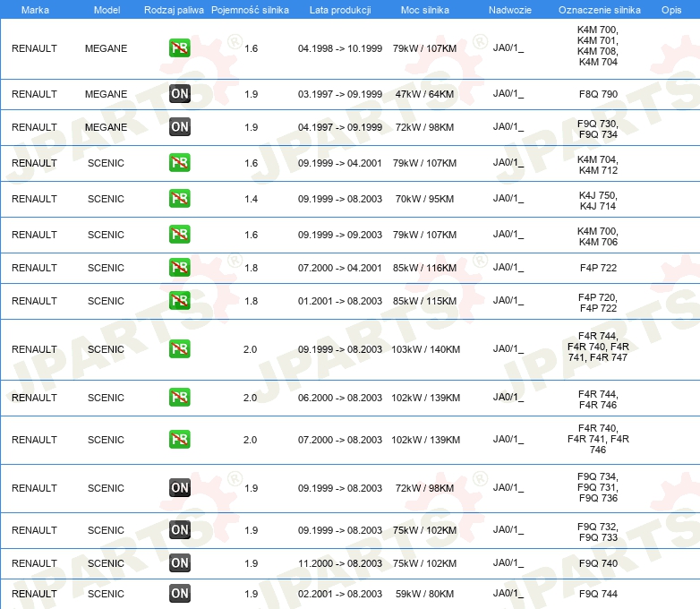Viewport: 700px width, 609px height.
Task: Click the Marka column header
Action: coord(35,9)
